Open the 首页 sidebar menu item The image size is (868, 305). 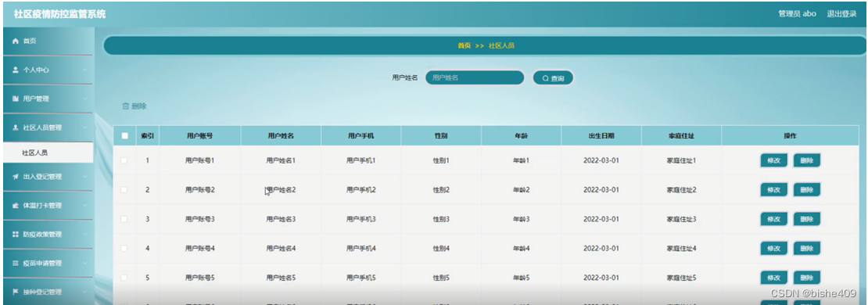(x=48, y=41)
